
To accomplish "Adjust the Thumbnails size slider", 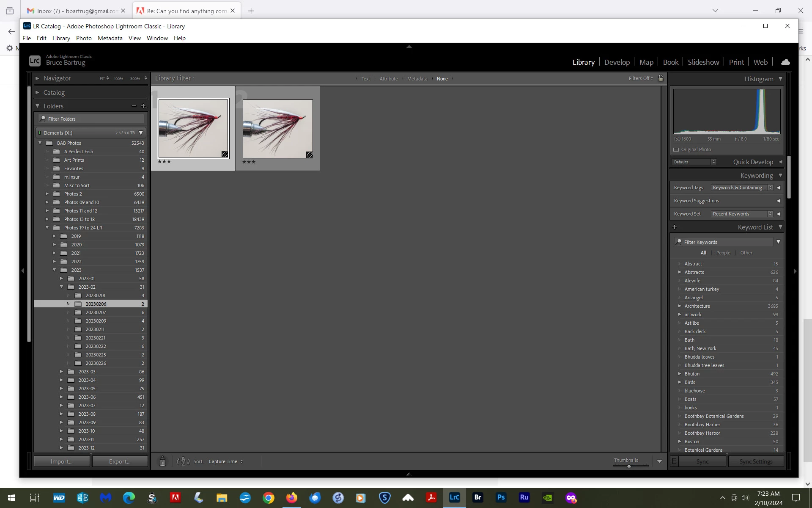I will pyautogui.click(x=629, y=466).
